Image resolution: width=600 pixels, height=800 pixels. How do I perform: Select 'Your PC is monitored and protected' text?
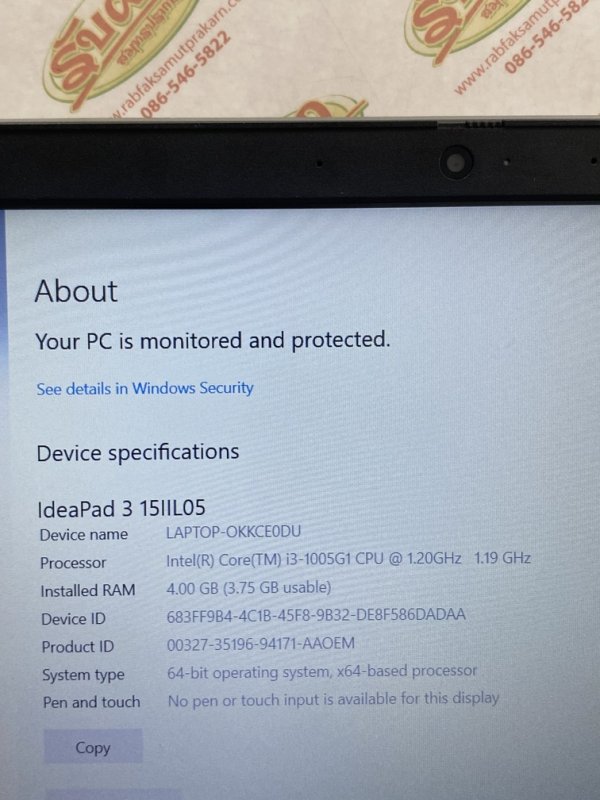coord(213,340)
